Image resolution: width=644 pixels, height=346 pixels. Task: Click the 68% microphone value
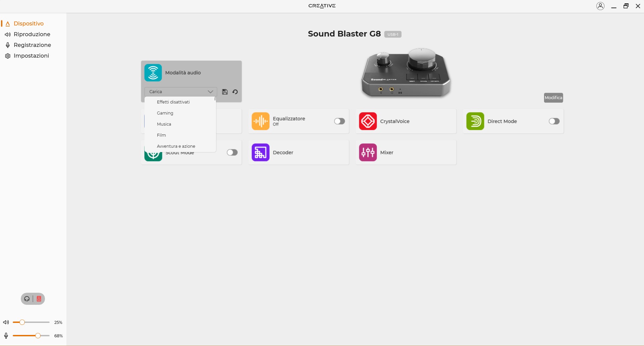tap(58, 336)
